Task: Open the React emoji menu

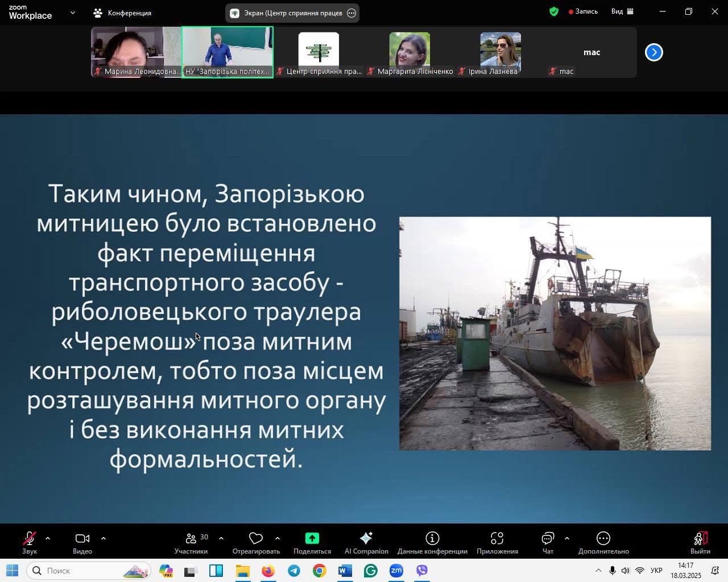Action: pos(256,543)
